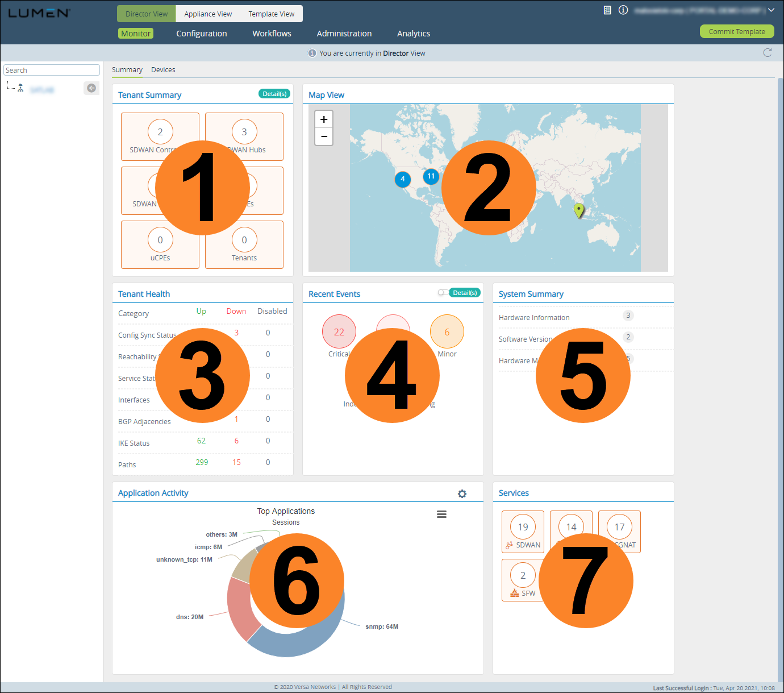Screen dimensions: 784x693
Task: Open the Configuration menu
Action: 201,34
